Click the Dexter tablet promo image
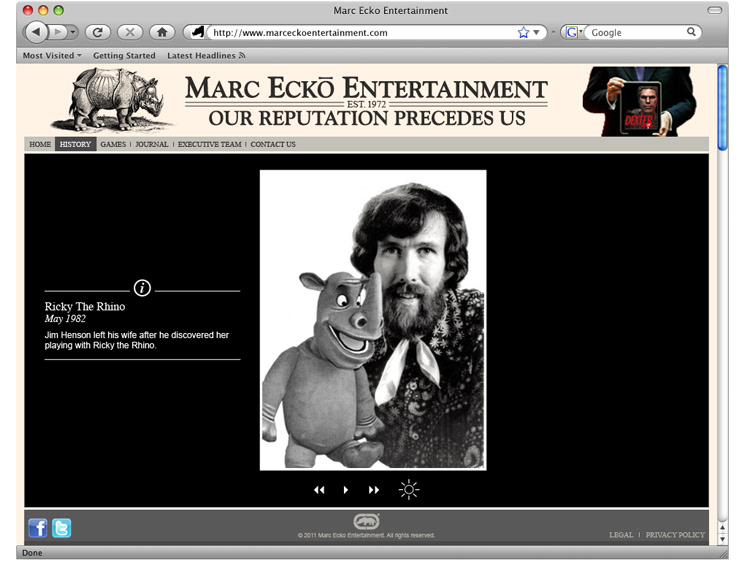 tap(639, 101)
